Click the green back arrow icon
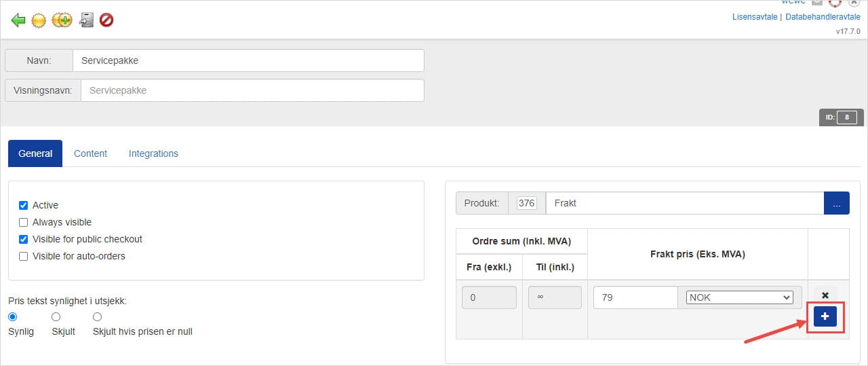The width and height of the screenshot is (868, 366). click(x=18, y=20)
